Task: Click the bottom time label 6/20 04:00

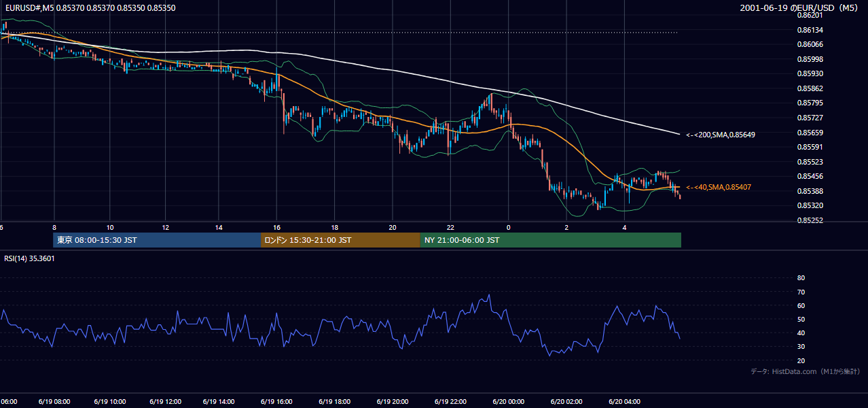Action: pos(624,401)
